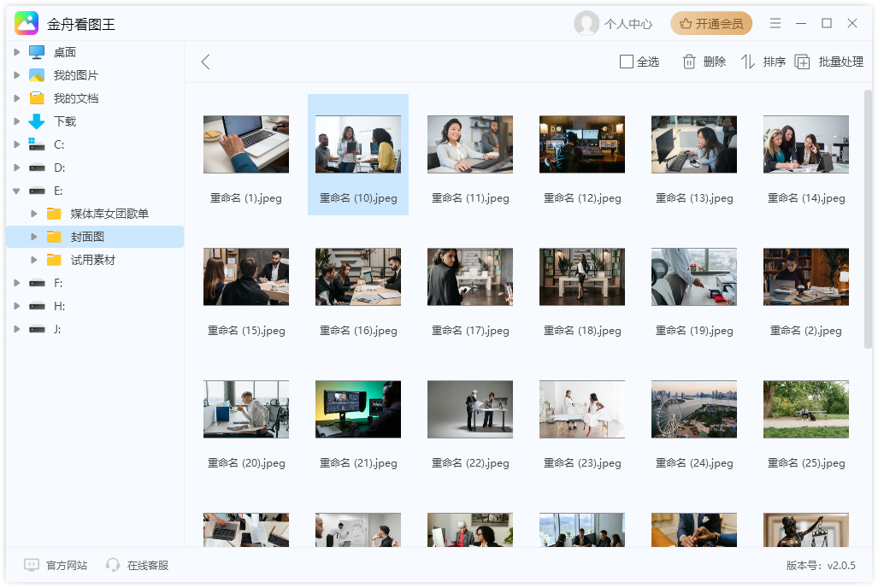Image resolution: width=878 pixels, height=588 pixels.
Task: Collapse the E: drive tree node
Action: click(17, 191)
